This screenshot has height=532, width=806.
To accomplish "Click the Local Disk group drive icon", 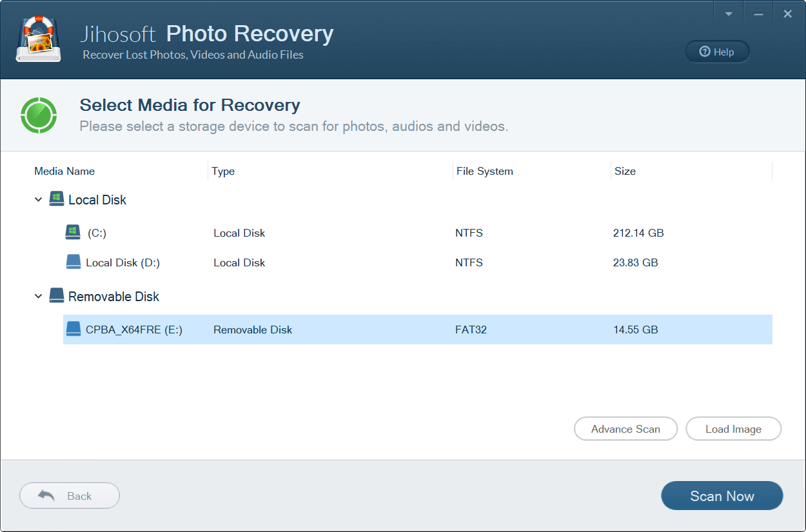I will click(x=57, y=199).
